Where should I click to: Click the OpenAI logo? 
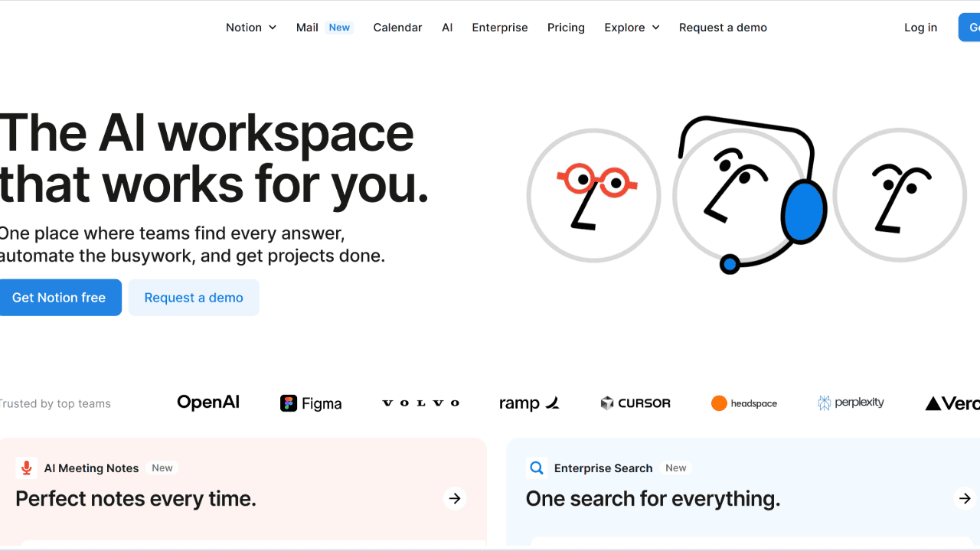[208, 403]
